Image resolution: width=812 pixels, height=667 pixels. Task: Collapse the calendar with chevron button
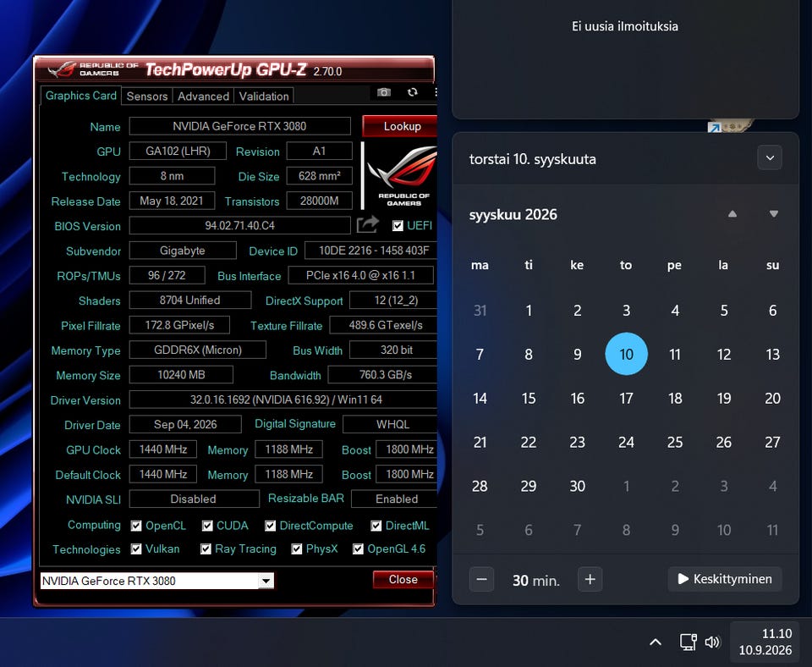(770, 158)
